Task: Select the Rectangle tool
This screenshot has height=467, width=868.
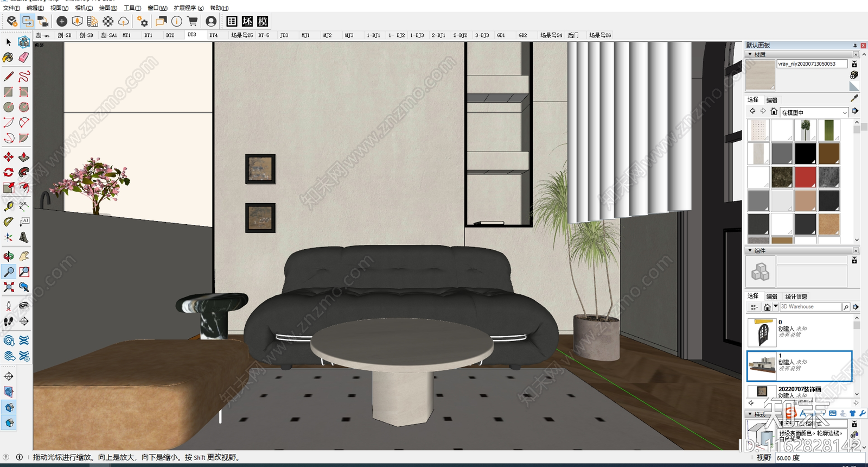Action: [8, 92]
